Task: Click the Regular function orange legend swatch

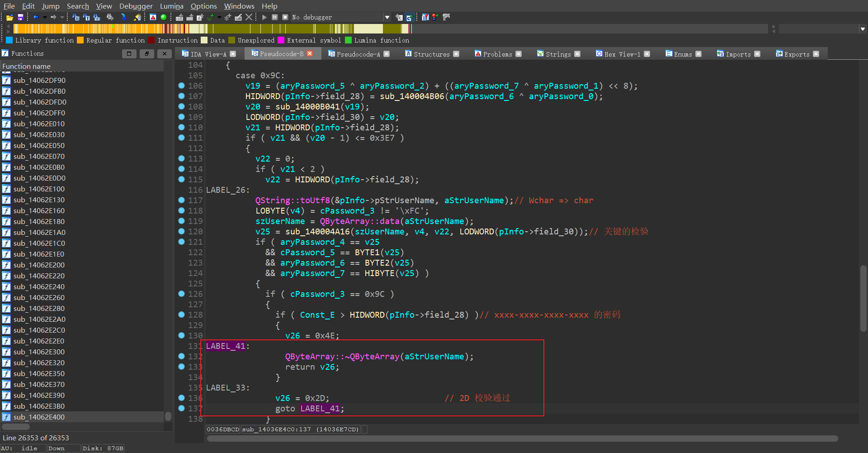Action: pos(80,40)
